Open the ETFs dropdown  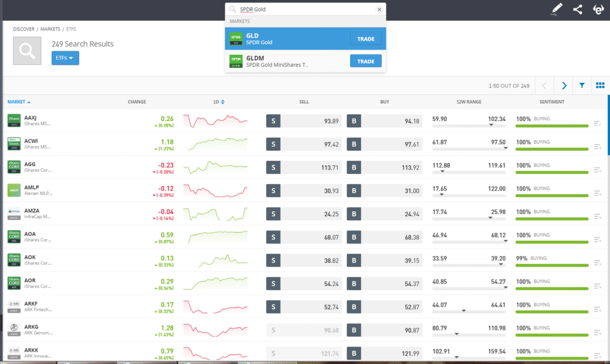click(x=64, y=58)
